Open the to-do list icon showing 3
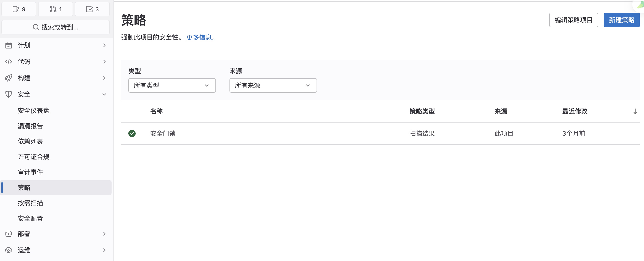The height and width of the screenshot is (261, 644). [92, 9]
